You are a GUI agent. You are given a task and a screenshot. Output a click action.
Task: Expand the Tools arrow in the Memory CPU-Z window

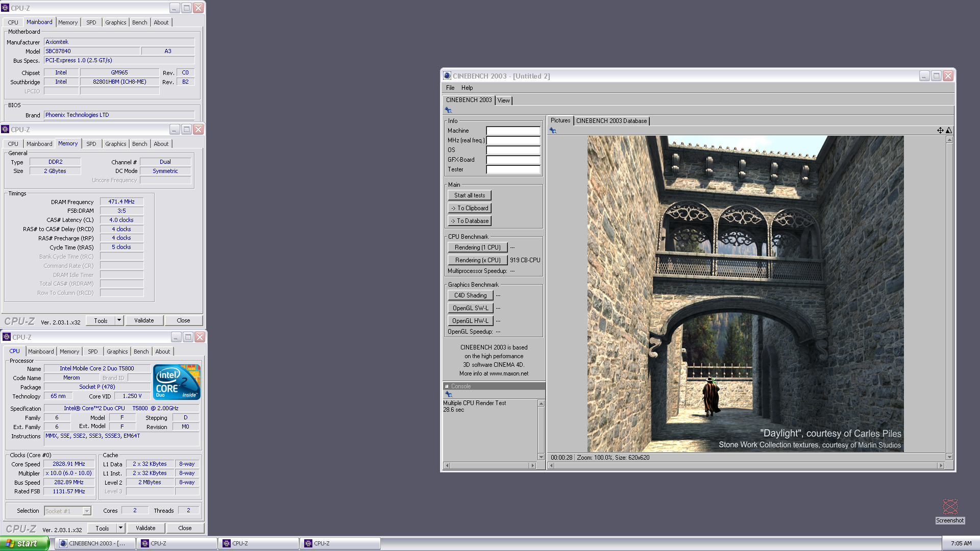tap(119, 320)
